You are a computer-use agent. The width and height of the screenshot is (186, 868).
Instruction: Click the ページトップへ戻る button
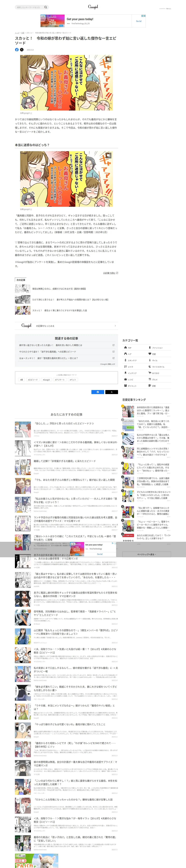[x=147, y=554]
